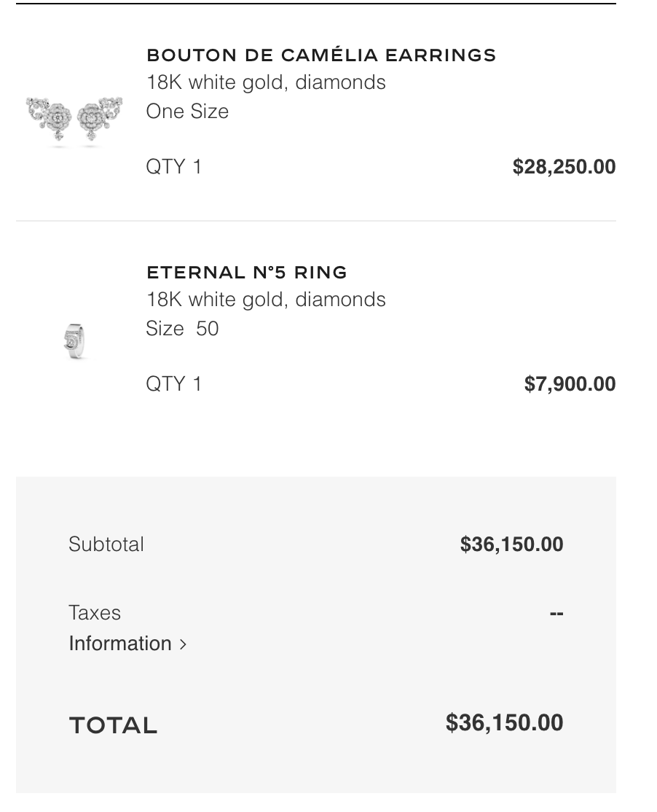Viewport: 657px width, 812px height.
Task: Click the chevron beside Information
Action: click(183, 644)
